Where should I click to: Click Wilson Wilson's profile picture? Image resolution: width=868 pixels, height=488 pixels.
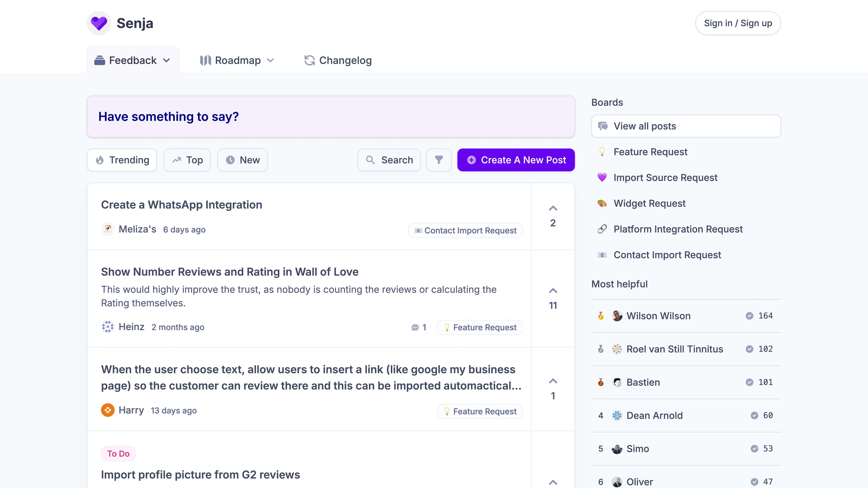click(x=617, y=316)
